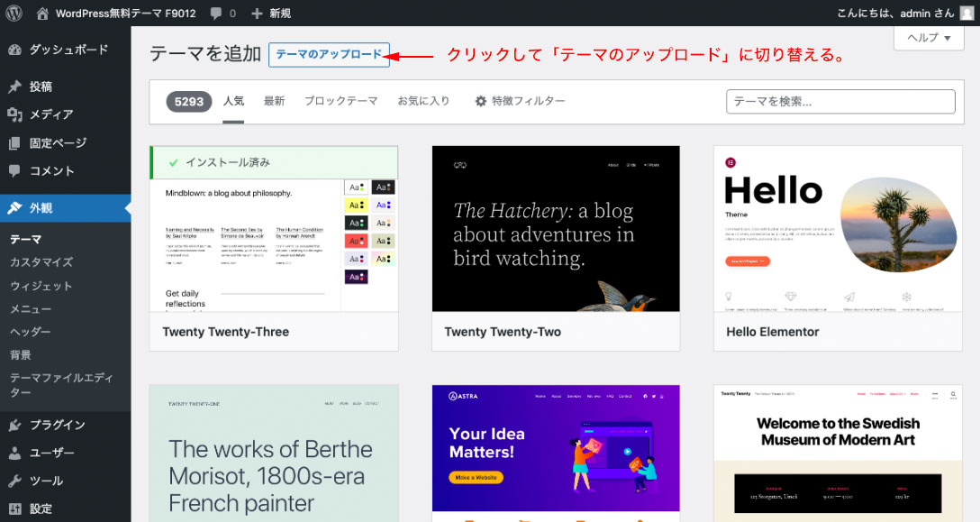Click the テーマを検索 search field

pyautogui.click(x=840, y=101)
